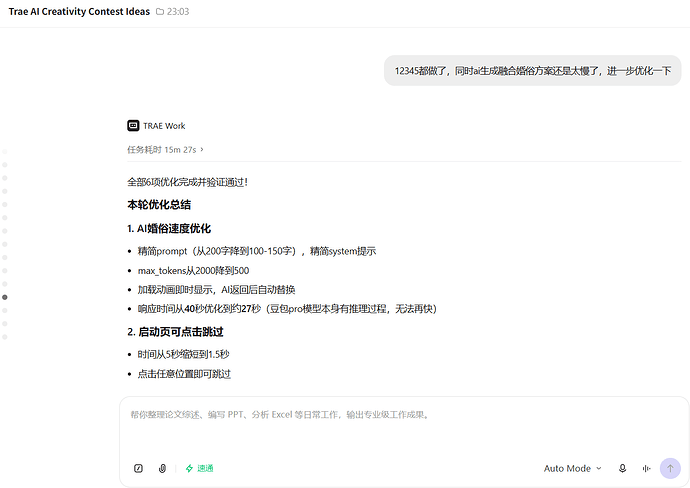Click the bullet 时间从5秒缩短到1.5秒
690x488 pixels.
[x=184, y=354]
